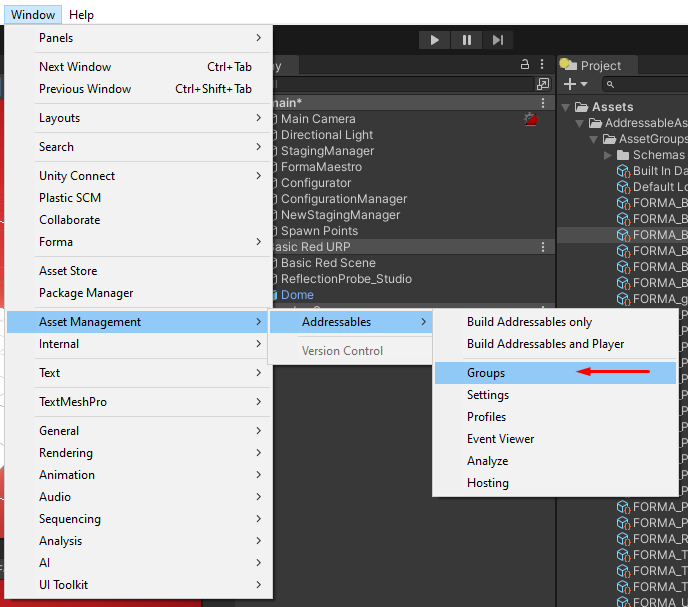This screenshot has height=607, width=688.
Task: Select Addressables in the submenu
Action: tap(351, 322)
